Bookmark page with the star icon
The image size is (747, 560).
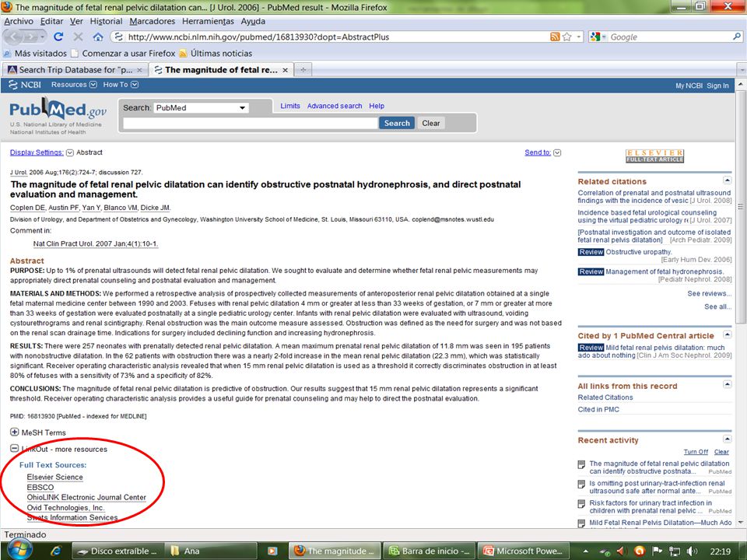click(x=567, y=37)
